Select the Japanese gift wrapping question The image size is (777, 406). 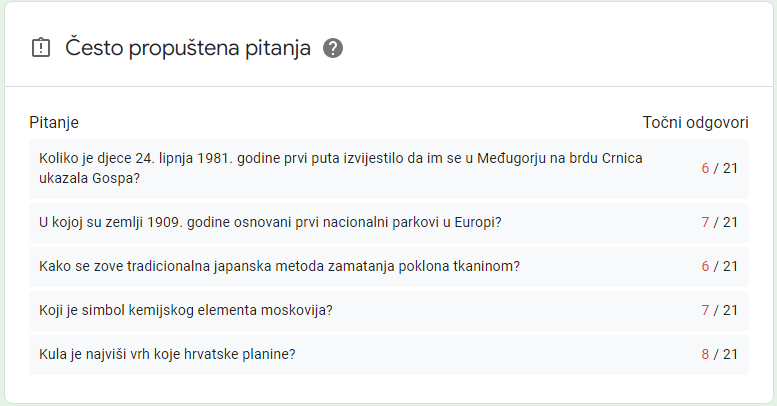point(279,266)
